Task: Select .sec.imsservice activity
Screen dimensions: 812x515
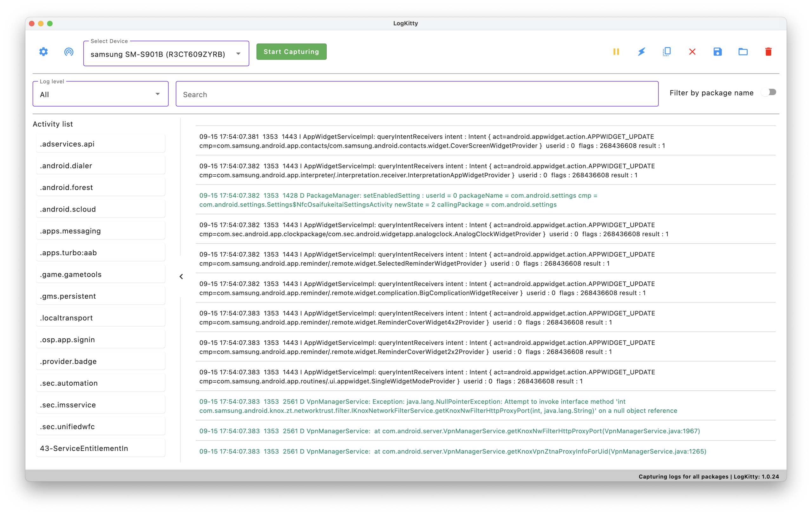Action: [x=101, y=405]
